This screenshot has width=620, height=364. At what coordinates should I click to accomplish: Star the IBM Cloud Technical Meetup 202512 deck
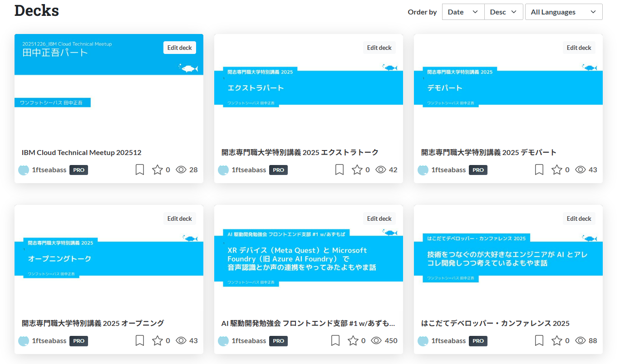(157, 170)
